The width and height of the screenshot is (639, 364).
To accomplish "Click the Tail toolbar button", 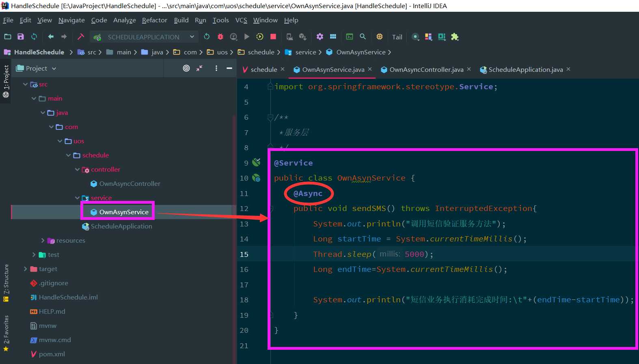I will 397,37.
